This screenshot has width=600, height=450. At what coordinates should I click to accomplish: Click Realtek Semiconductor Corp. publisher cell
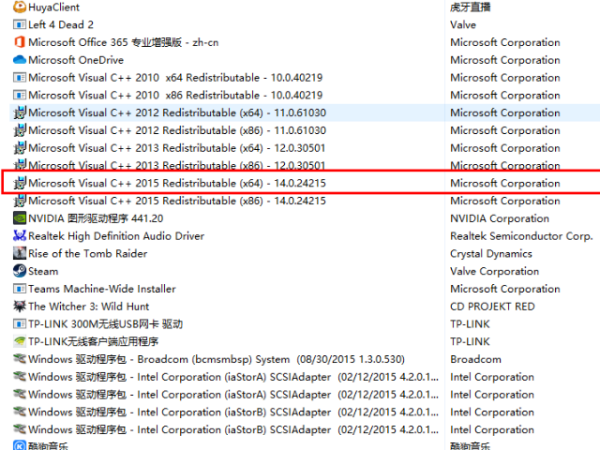[522, 236]
